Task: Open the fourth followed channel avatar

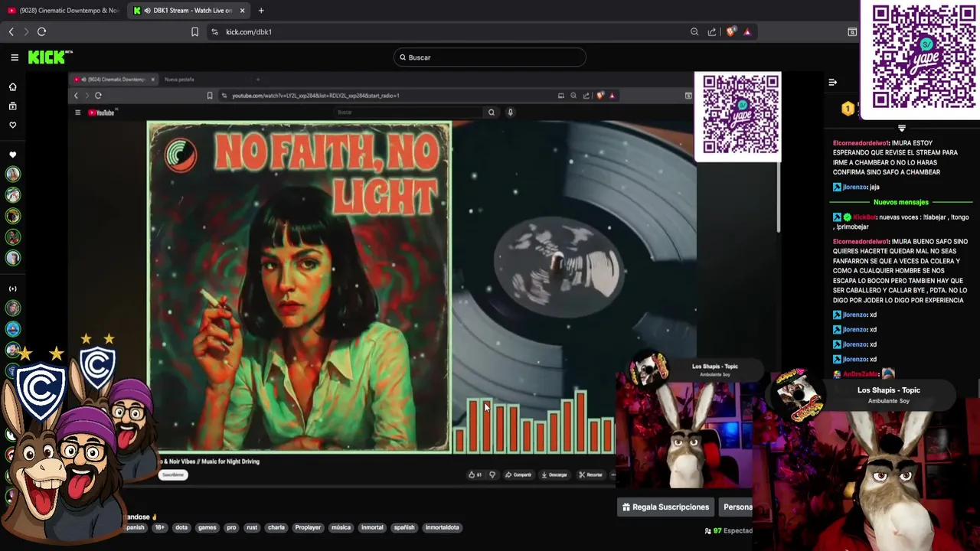Action: (13, 238)
